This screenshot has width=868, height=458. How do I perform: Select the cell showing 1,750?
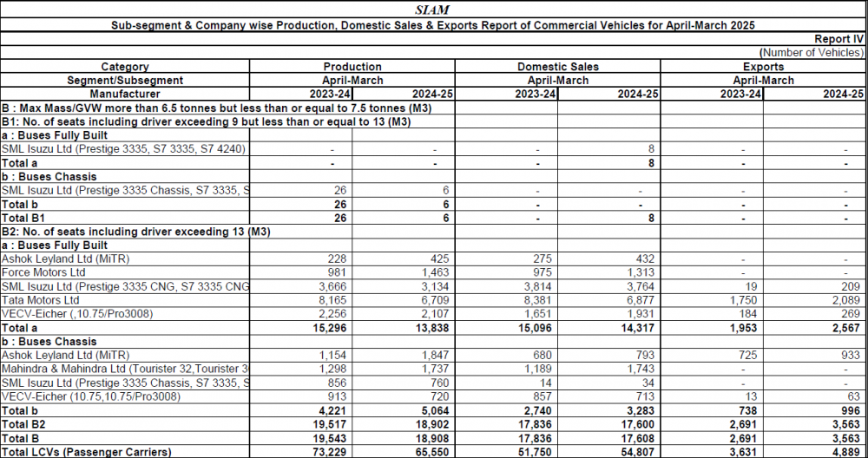coord(744,300)
